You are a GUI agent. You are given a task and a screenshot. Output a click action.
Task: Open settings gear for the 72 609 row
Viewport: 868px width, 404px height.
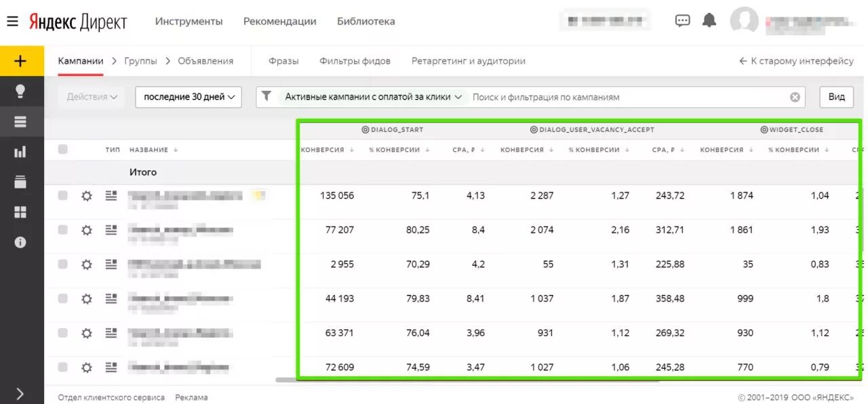click(x=86, y=367)
